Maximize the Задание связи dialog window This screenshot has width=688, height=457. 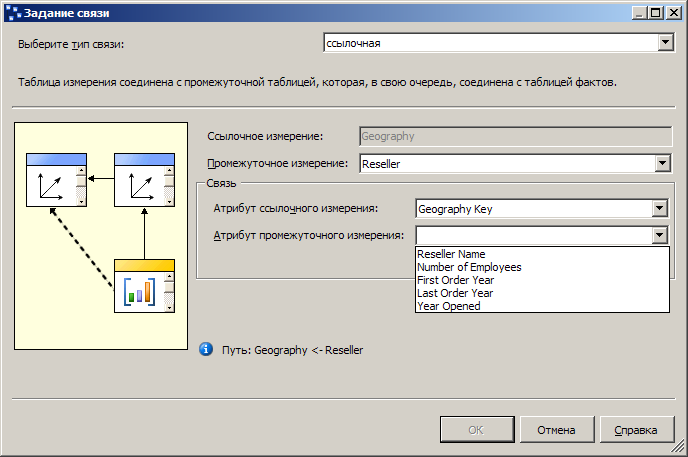656,13
